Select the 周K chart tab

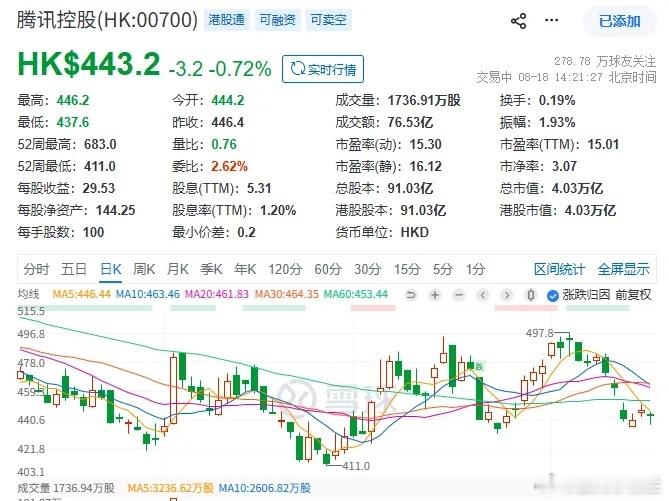click(144, 269)
